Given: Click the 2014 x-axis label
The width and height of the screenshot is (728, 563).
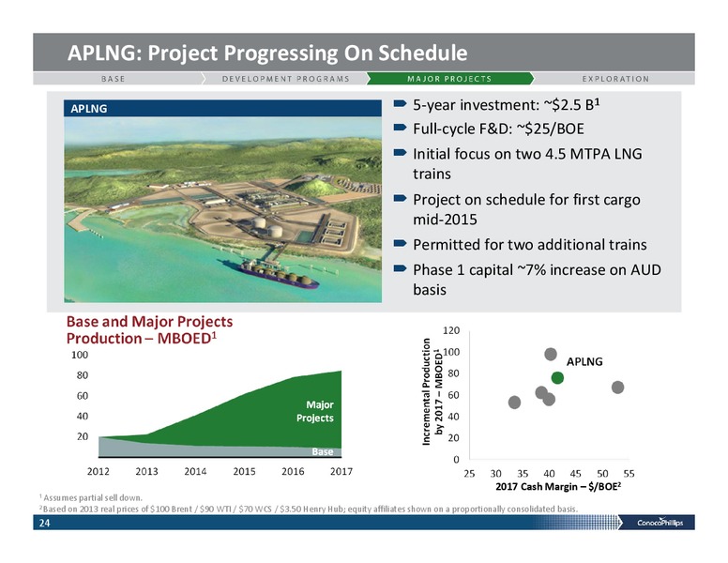Looking at the screenshot, I should pyautogui.click(x=195, y=471).
